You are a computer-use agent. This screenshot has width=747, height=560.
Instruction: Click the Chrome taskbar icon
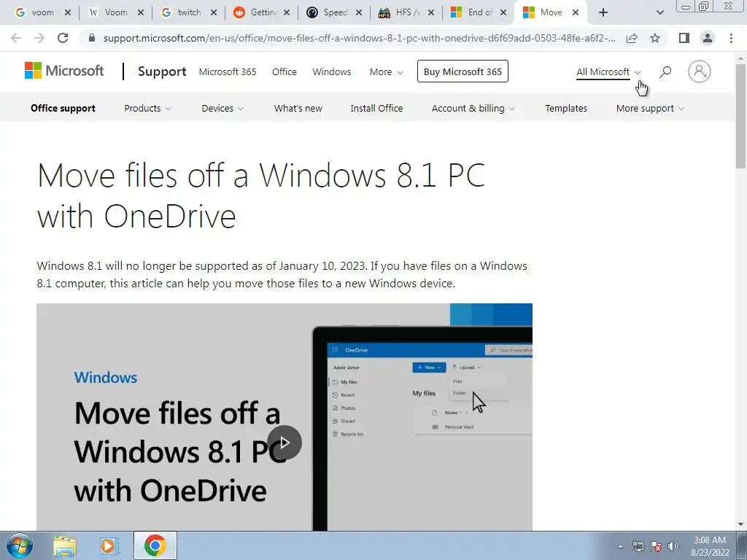click(x=155, y=545)
